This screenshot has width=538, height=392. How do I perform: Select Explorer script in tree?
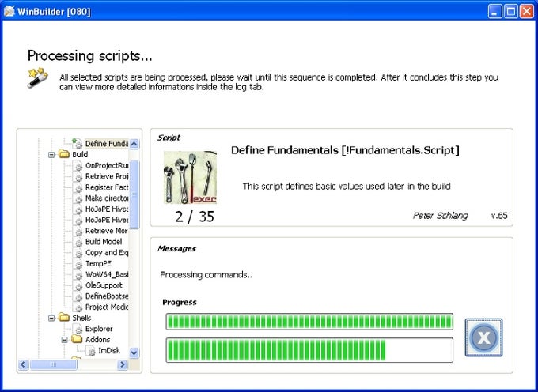[x=99, y=329]
